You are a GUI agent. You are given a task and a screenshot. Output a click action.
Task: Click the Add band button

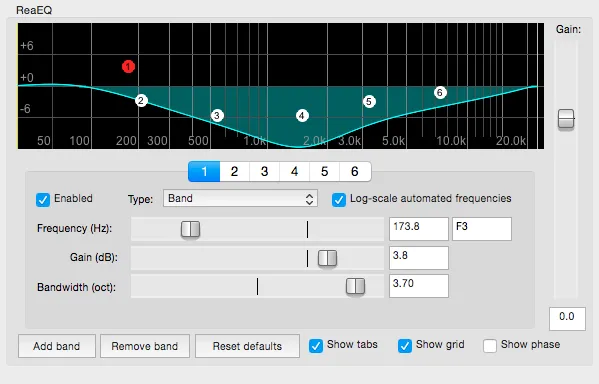[57, 346]
